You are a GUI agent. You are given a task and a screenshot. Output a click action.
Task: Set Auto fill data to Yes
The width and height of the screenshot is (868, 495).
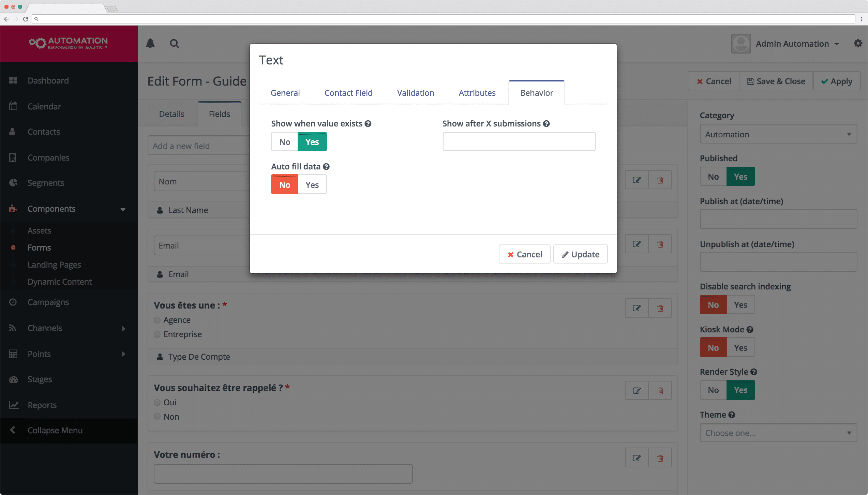312,184
